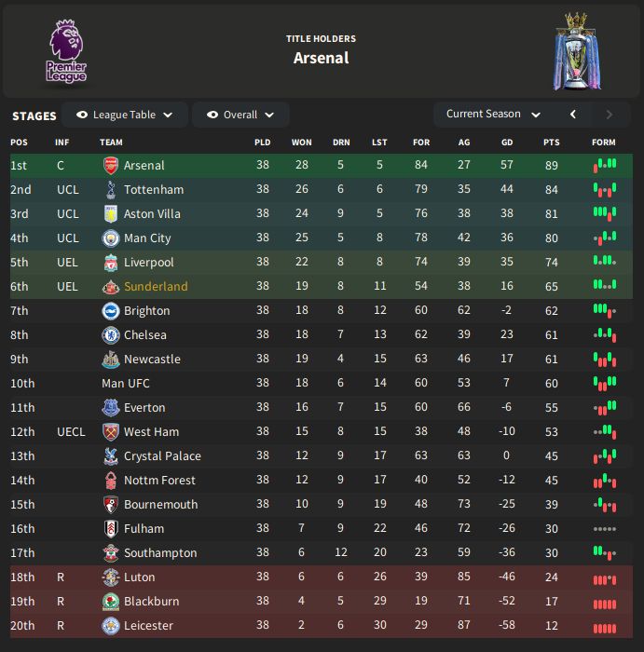Click title holders Arsenal heading

[322, 58]
